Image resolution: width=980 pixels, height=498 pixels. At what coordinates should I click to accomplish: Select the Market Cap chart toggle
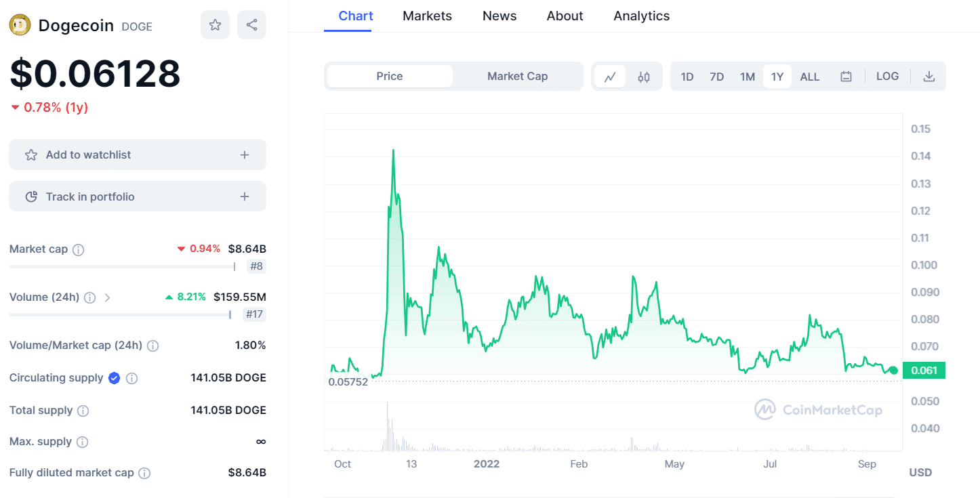click(x=517, y=76)
